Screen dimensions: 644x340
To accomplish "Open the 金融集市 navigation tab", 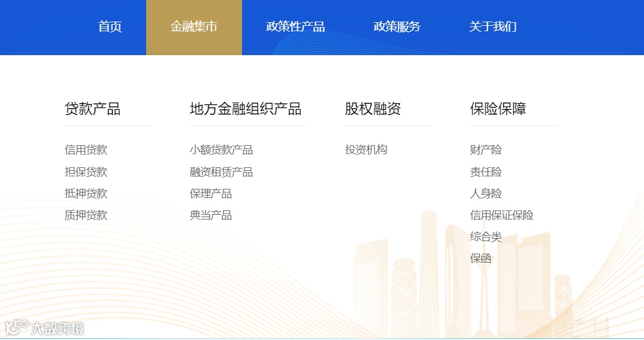I will (194, 27).
